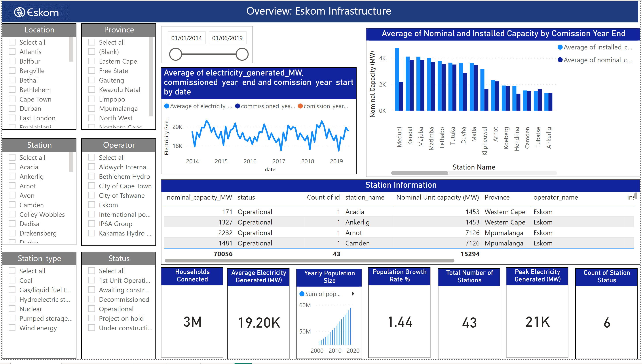Click the 'Sum of pop...' legend marker
The height and width of the screenshot is (364, 642).
click(302, 294)
